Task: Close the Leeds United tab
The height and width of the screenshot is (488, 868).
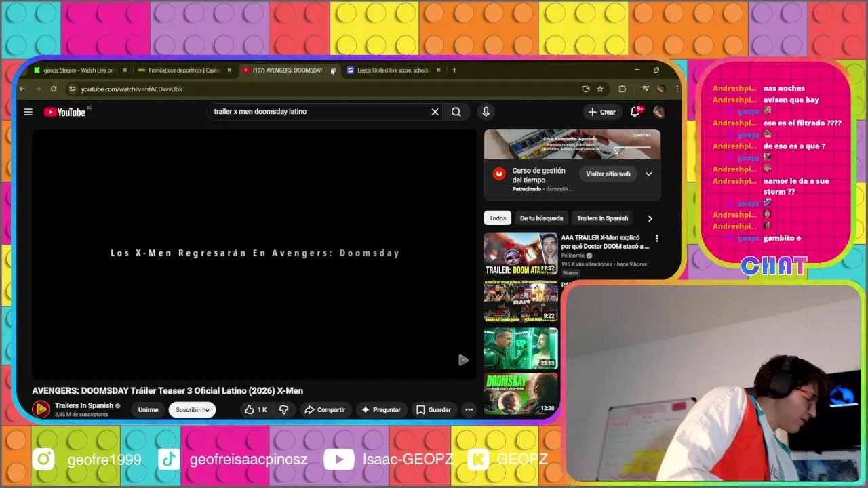Action: click(x=438, y=70)
